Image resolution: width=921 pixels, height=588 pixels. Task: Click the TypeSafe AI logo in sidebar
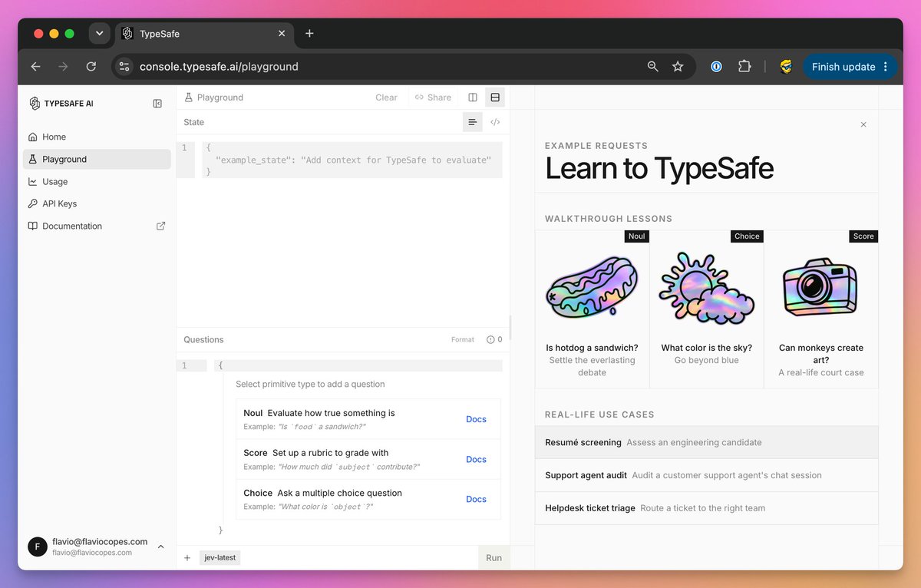point(61,104)
